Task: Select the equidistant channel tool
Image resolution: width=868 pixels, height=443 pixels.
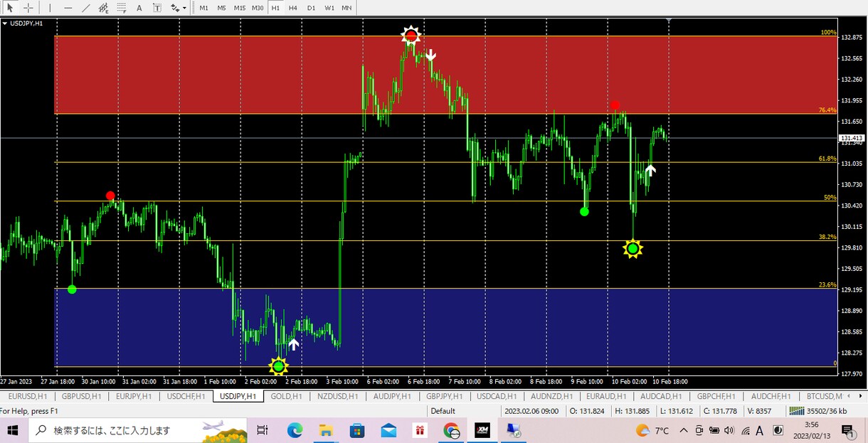Action: (104, 8)
